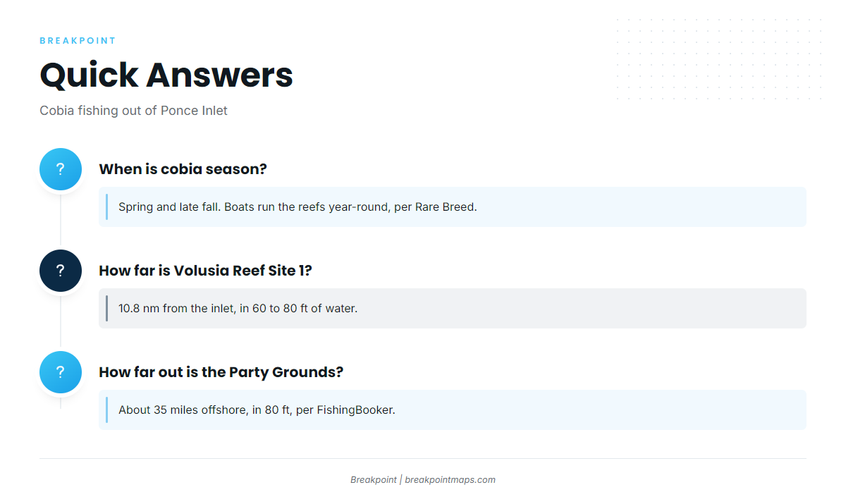The image size is (846, 504).
Task: Click the question icon beside cobia season
Action: click(x=61, y=169)
